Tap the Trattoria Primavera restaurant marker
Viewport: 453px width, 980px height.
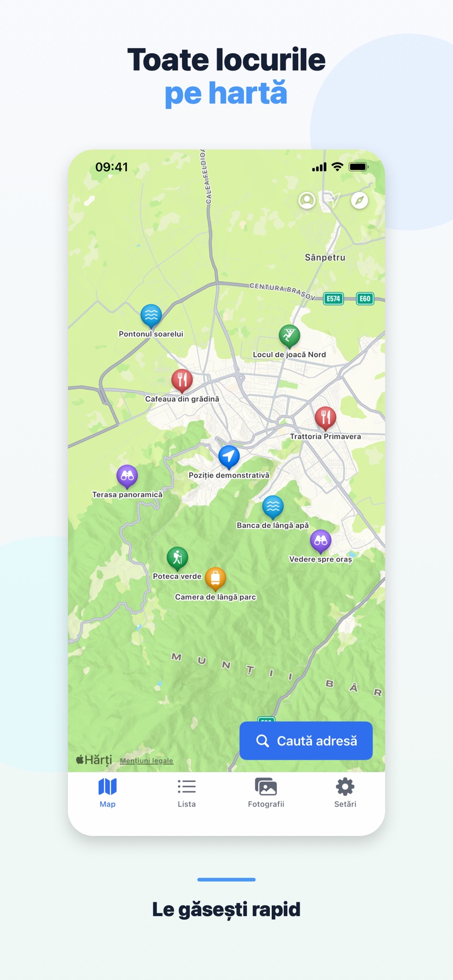point(326,418)
